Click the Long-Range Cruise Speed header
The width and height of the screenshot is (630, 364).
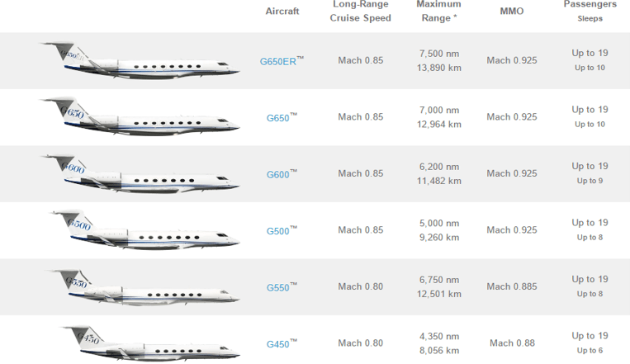point(360,11)
